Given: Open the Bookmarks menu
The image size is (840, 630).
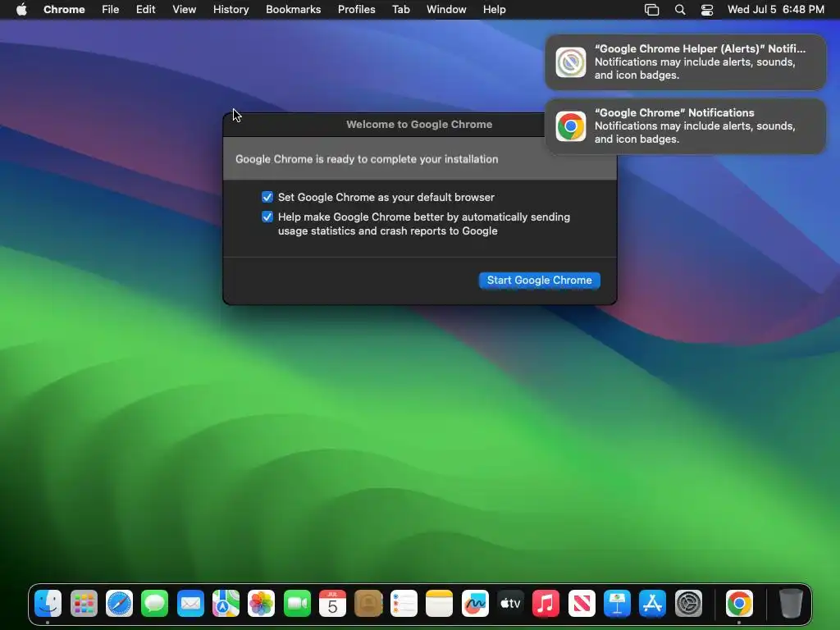Looking at the screenshot, I should [294, 10].
